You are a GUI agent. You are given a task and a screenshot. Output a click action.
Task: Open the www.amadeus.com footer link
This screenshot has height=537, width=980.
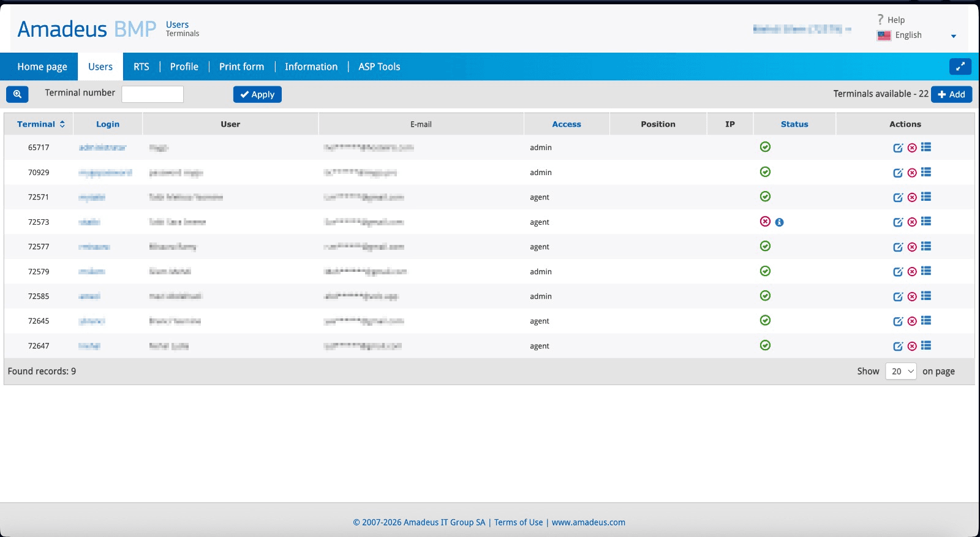point(589,522)
